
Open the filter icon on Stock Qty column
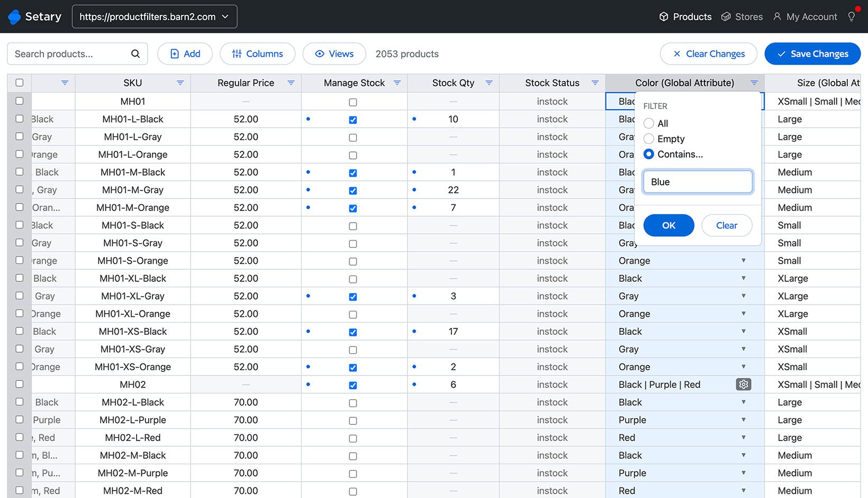[x=490, y=83]
